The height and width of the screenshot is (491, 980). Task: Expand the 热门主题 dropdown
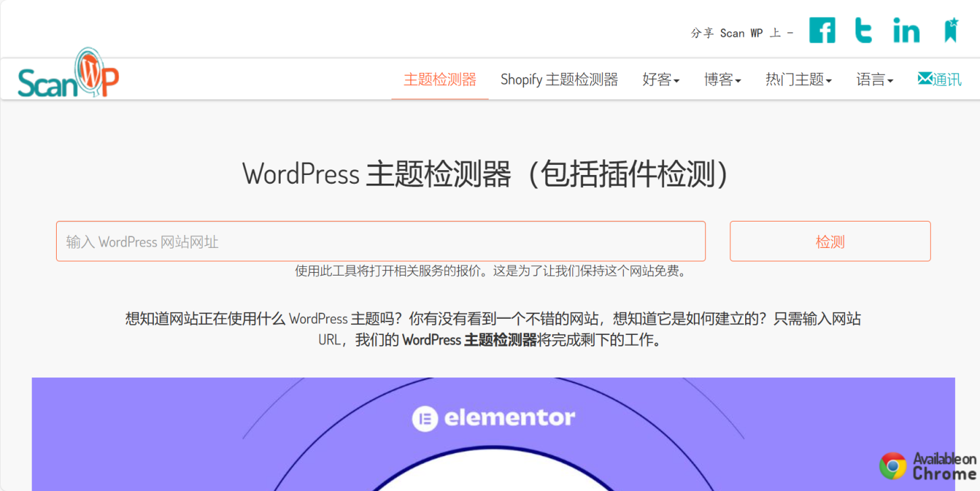pos(798,79)
